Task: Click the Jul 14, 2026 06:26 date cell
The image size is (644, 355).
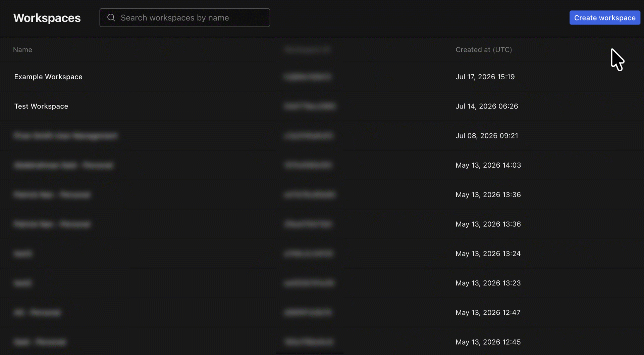Action: click(x=487, y=106)
